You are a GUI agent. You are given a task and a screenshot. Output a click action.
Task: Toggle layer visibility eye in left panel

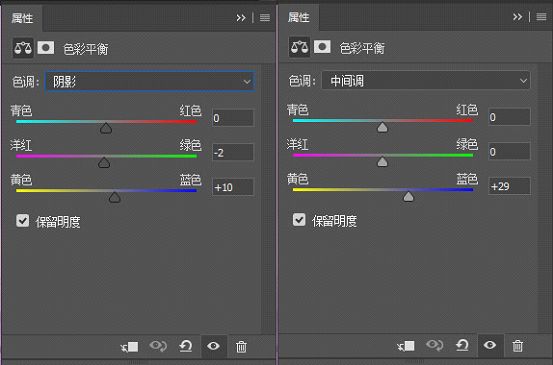(213, 346)
